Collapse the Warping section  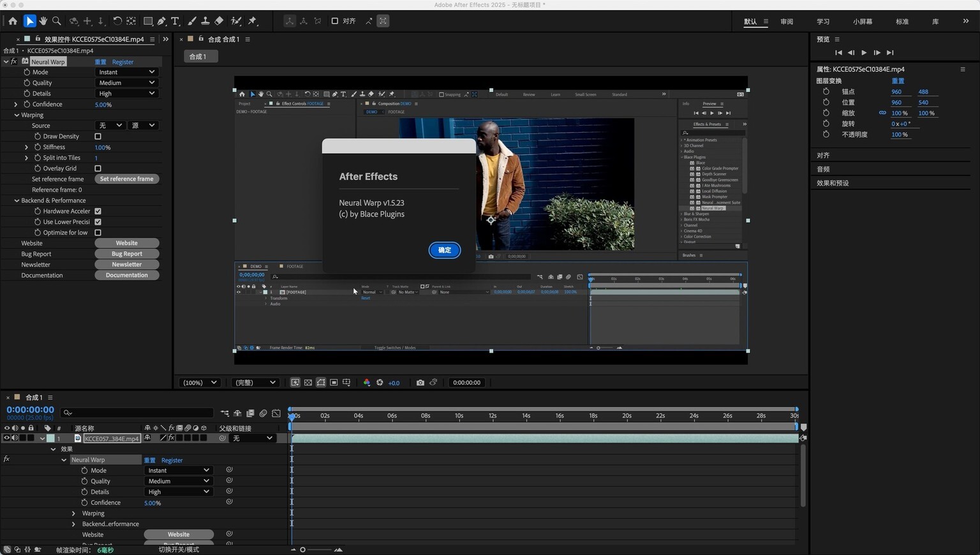pos(17,115)
